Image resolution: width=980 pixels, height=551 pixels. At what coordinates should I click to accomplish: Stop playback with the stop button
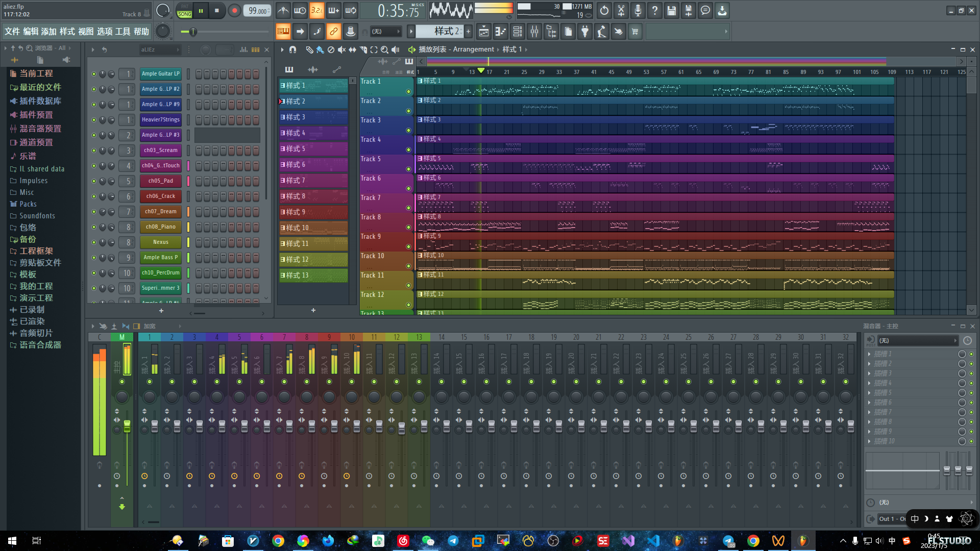click(x=217, y=11)
